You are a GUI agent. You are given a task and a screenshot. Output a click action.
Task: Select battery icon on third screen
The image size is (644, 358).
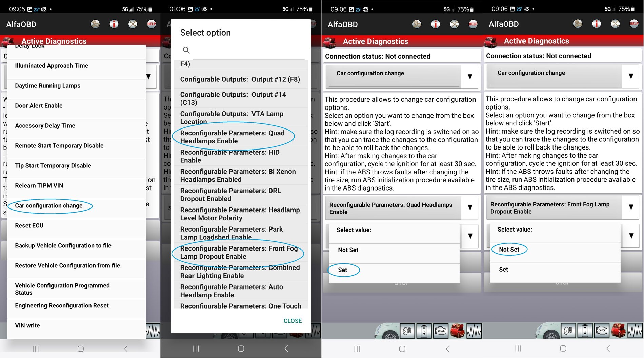[x=424, y=331]
